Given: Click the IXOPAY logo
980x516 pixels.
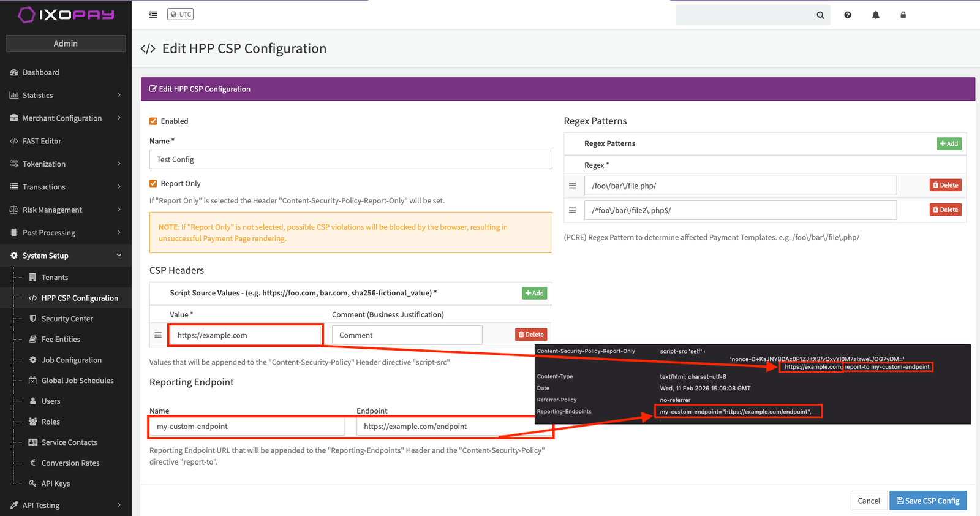Looking at the screenshot, I should click(x=66, y=15).
